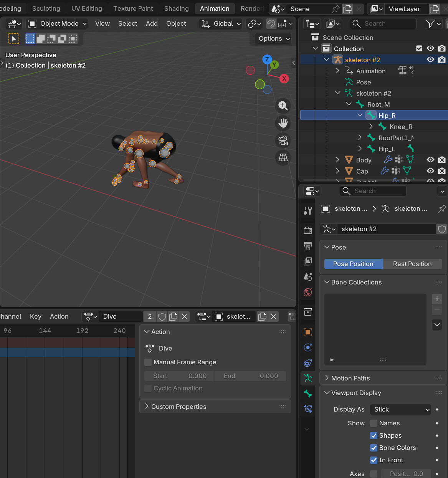Open the Tool properties tab
The width and height of the screenshot is (448, 478).
point(308,210)
